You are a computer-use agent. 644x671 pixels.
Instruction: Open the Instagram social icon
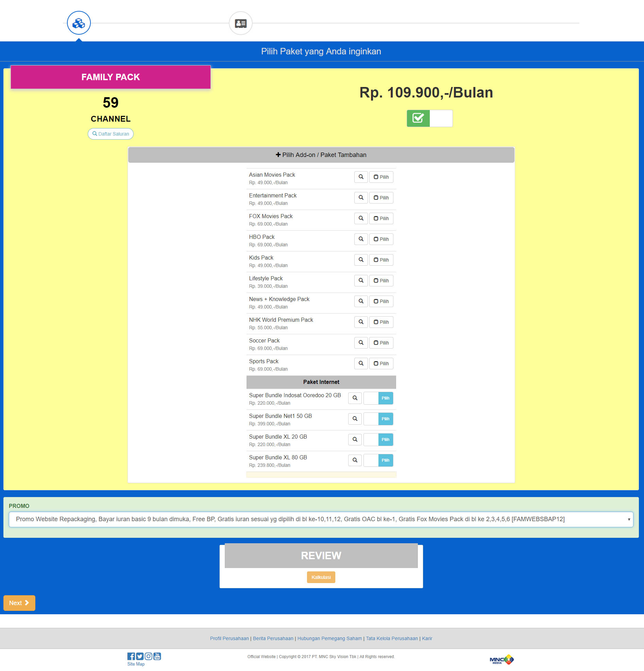[148, 656]
